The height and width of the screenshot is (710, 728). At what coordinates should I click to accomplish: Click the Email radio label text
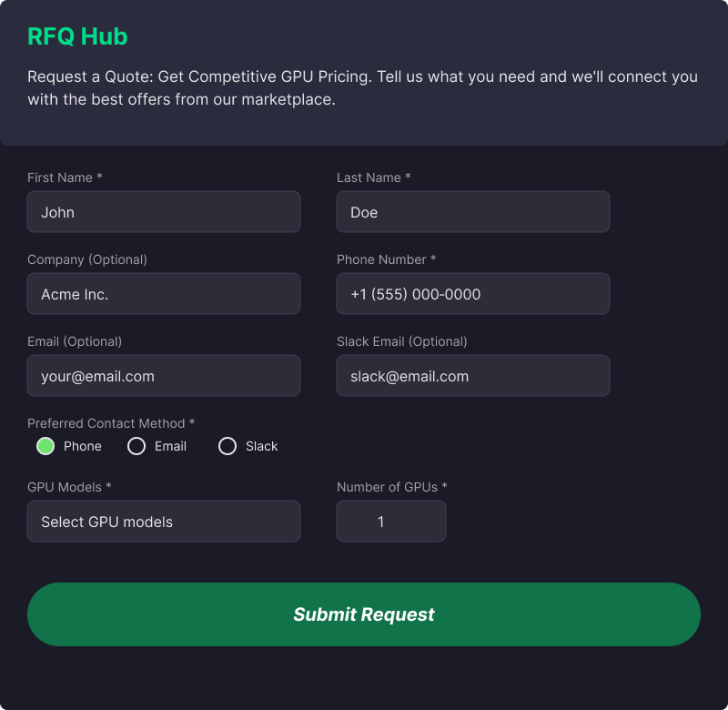pos(170,446)
